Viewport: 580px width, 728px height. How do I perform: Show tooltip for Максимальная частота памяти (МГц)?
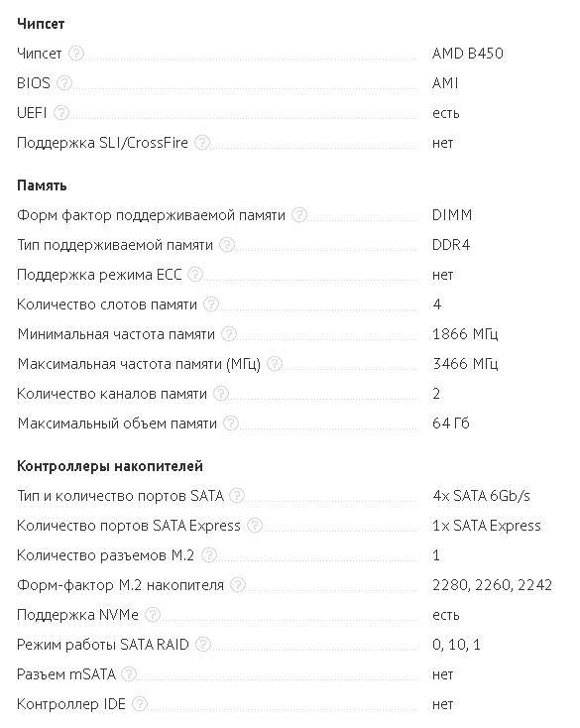(x=275, y=364)
